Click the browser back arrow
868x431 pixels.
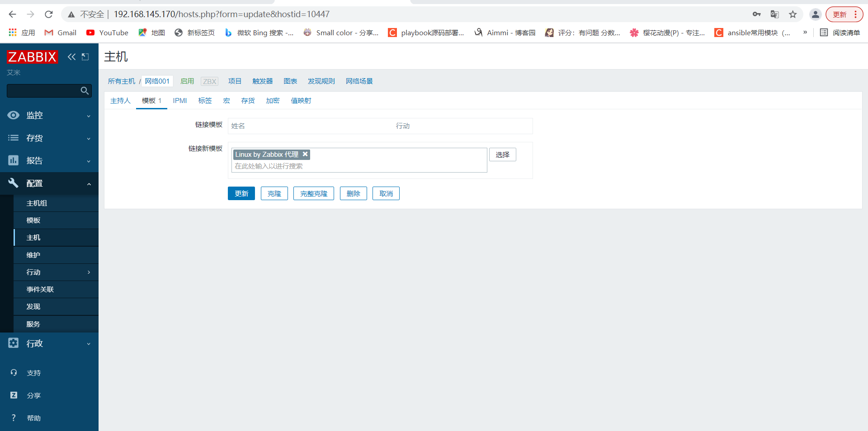[12, 14]
